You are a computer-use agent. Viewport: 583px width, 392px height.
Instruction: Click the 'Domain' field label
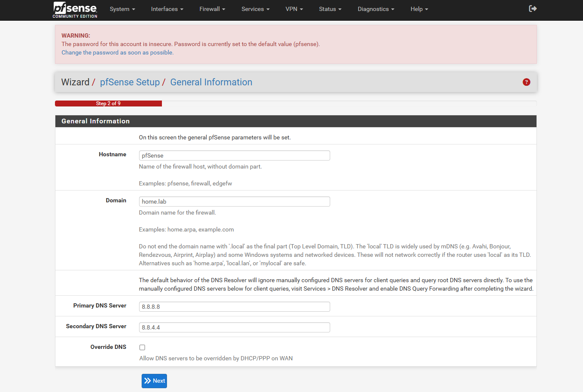point(116,200)
